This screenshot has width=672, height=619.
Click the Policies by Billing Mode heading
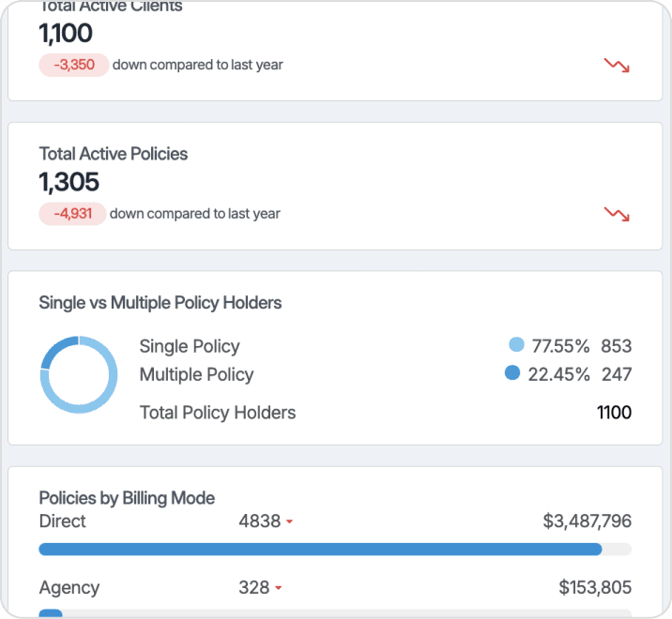pos(127,498)
